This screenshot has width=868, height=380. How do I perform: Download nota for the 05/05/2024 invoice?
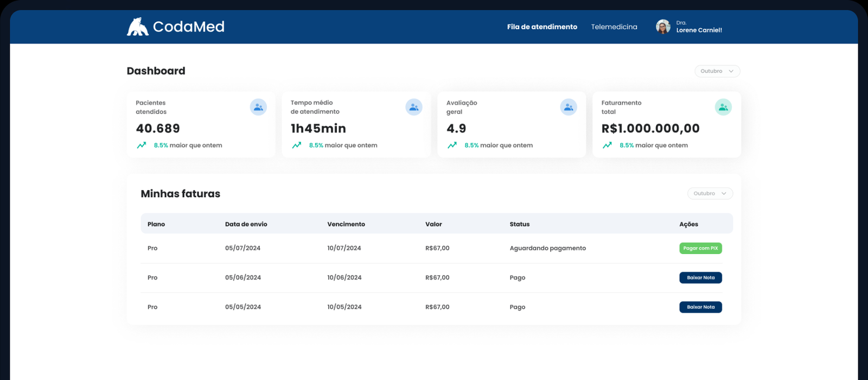click(x=700, y=307)
